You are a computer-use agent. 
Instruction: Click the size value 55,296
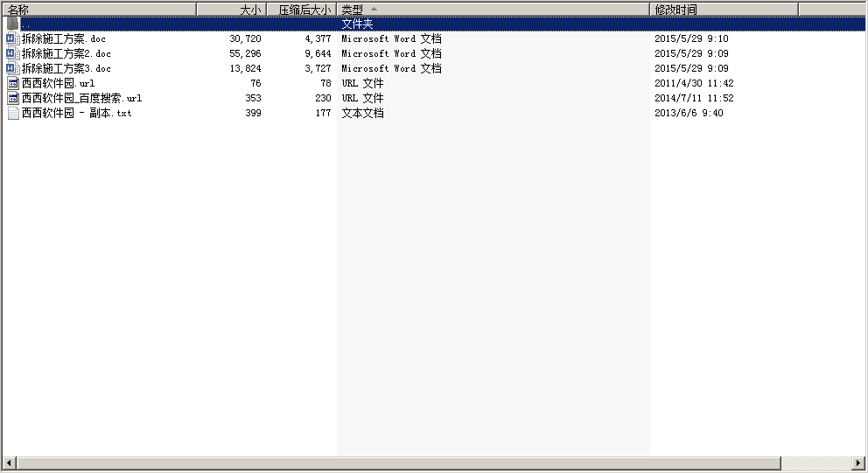coord(245,53)
